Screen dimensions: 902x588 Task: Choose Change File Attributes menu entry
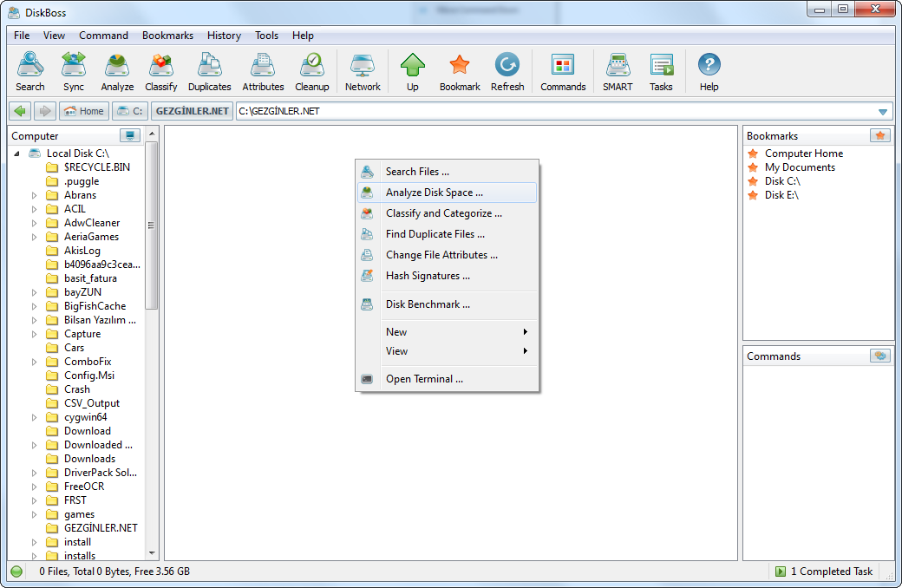tap(447, 255)
